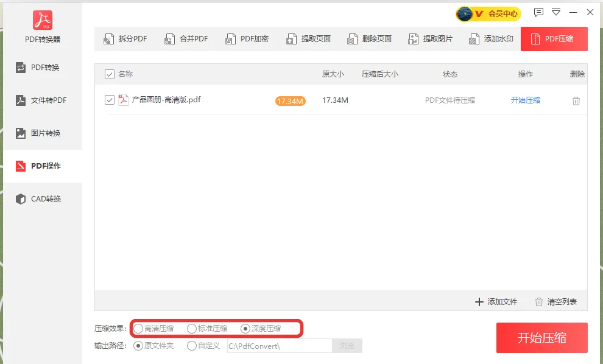This screenshot has height=364, width=603.
Task: Click the 操作 column header
Action: click(x=525, y=74)
